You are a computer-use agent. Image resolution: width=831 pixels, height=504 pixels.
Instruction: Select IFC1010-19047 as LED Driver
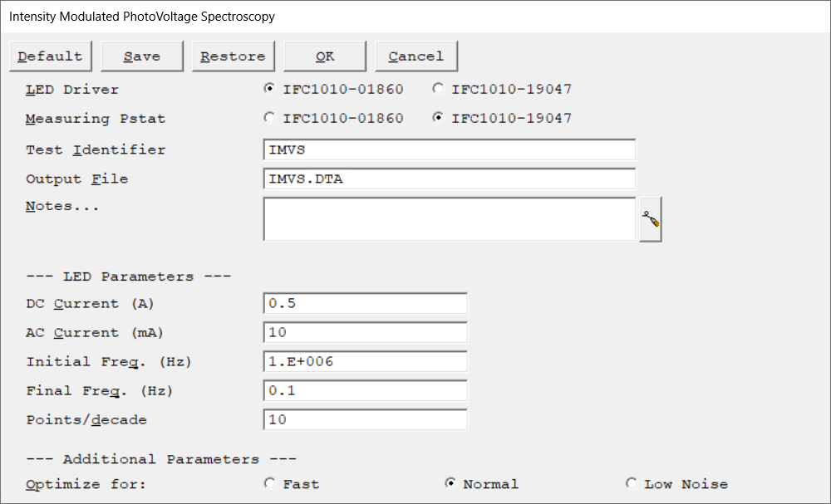tap(438, 89)
